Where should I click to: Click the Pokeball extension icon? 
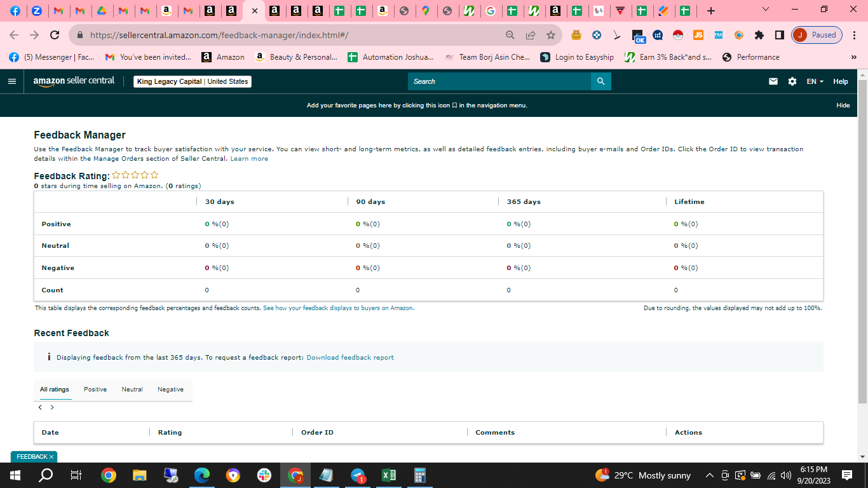point(677,35)
